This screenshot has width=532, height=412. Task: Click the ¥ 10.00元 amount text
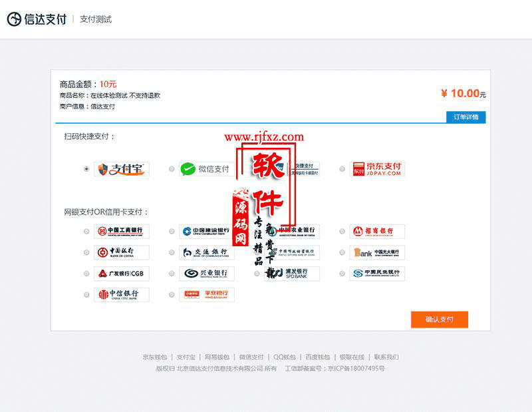pos(464,93)
